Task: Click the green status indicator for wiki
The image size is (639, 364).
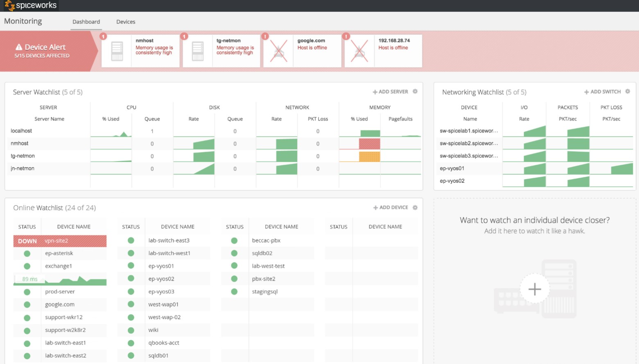Action: [x=131, y=330]
